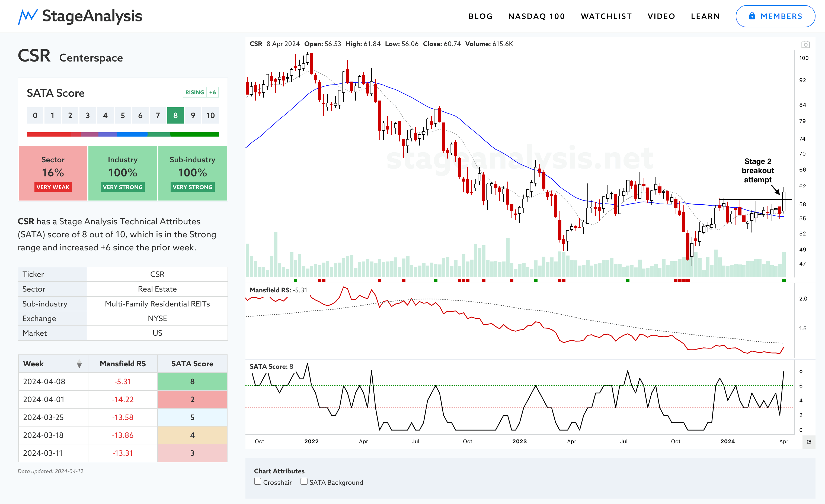Click the 2023 label on time axis
The image size is (825, 504).
(x=519, y=441)
